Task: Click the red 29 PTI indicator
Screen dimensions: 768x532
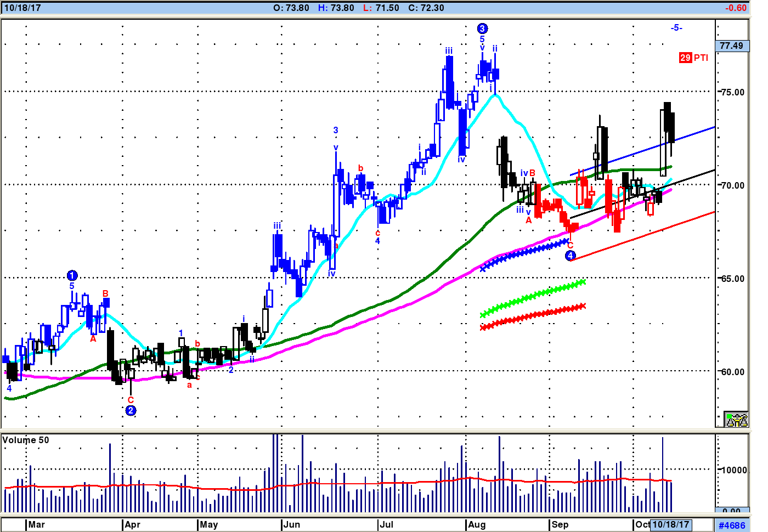Action: pos(693,58)
